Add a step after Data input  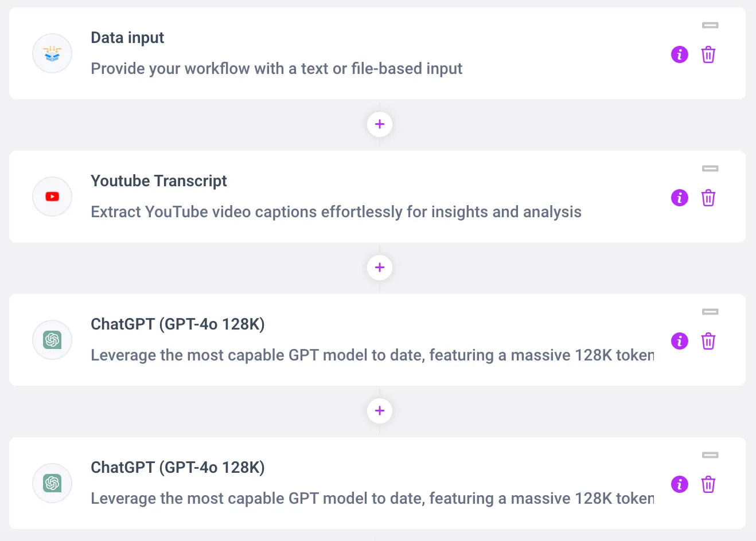pyautogui.click(x=380, y=124)
